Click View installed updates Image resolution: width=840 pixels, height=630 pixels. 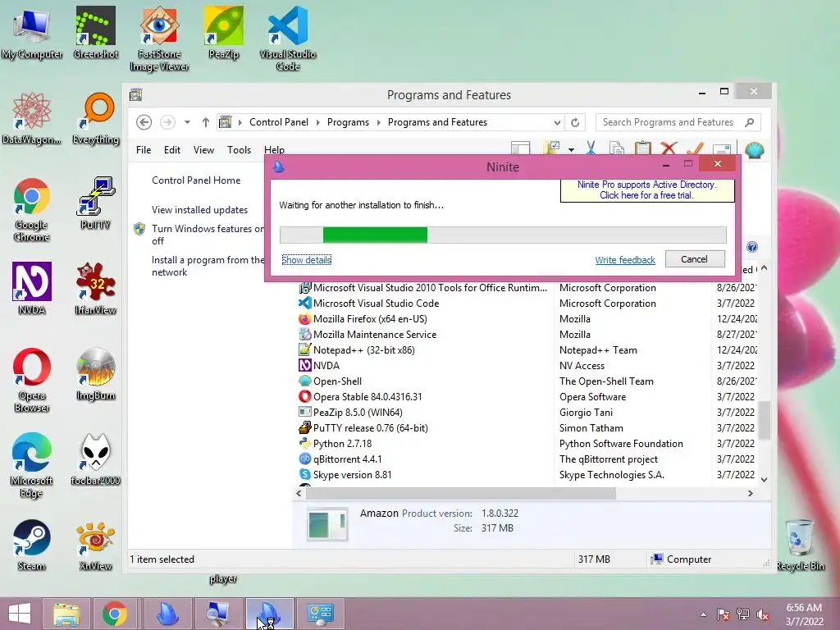pos(200,210)
